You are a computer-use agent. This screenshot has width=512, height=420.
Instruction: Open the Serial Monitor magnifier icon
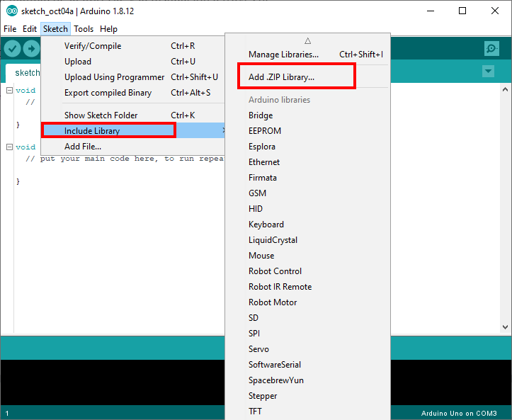pyautogui.click(x=491, y=49)
